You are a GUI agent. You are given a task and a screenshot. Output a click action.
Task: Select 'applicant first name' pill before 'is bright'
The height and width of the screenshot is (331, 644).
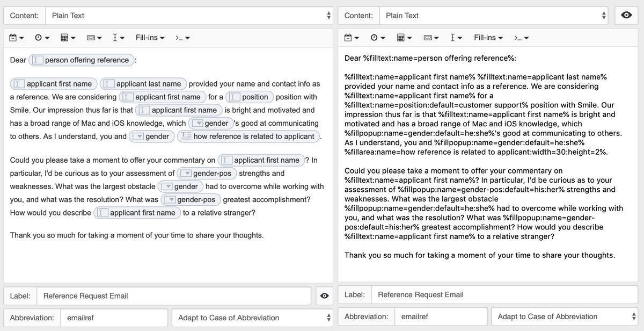pos(179,110)
